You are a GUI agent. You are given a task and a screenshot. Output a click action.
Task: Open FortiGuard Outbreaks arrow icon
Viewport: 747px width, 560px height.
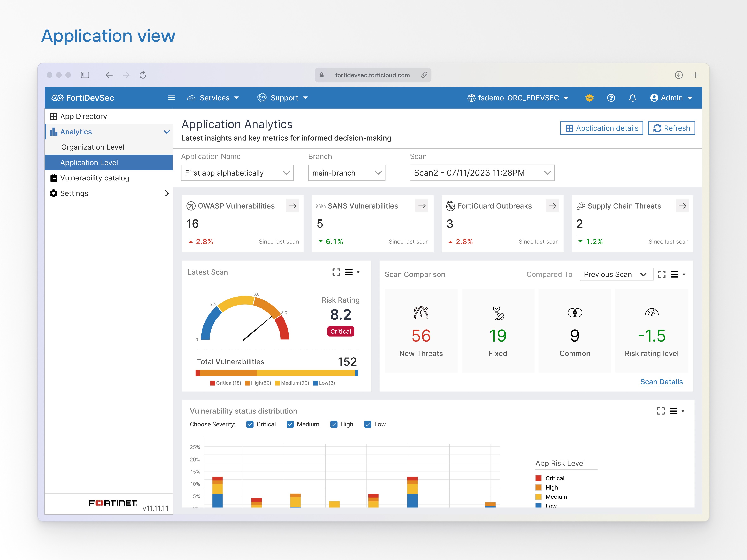[x=552, y=206]
